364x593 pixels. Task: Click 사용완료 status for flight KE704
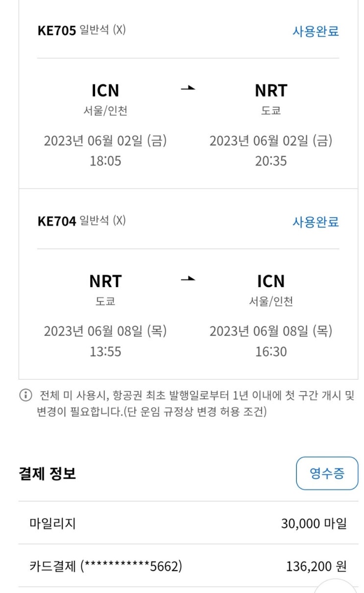315,222
